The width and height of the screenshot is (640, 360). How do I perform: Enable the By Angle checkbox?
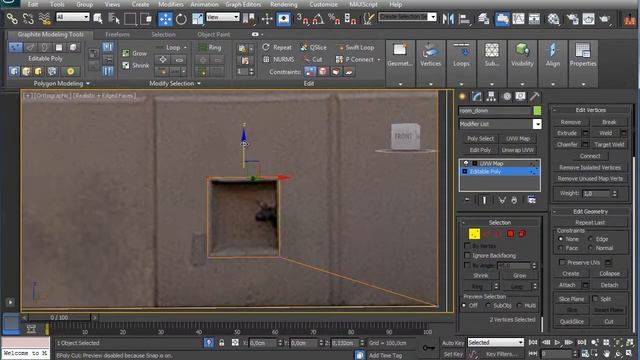pyautogui.click(x=467, y=265)
